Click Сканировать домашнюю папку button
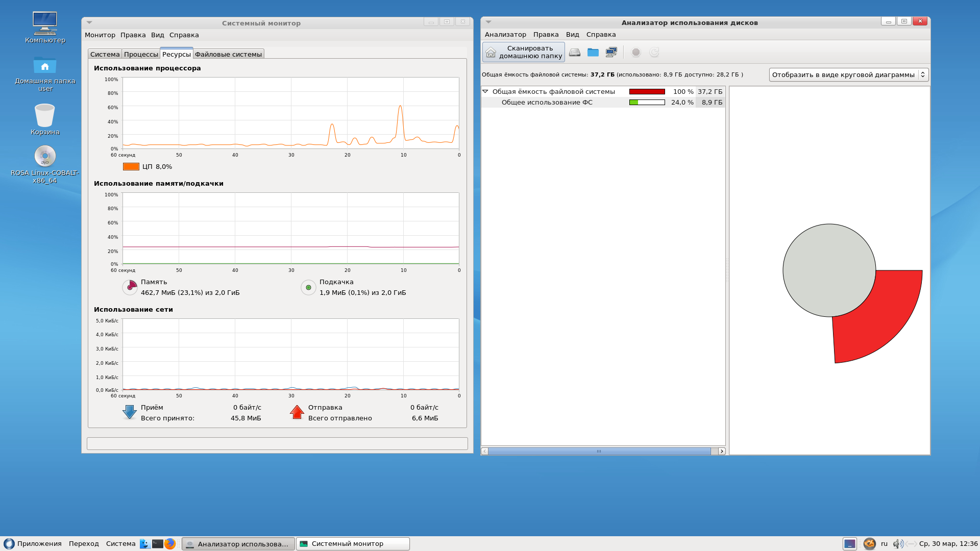Image resolution: width=980 pixels, height=551 pixels. coord(524,52)
